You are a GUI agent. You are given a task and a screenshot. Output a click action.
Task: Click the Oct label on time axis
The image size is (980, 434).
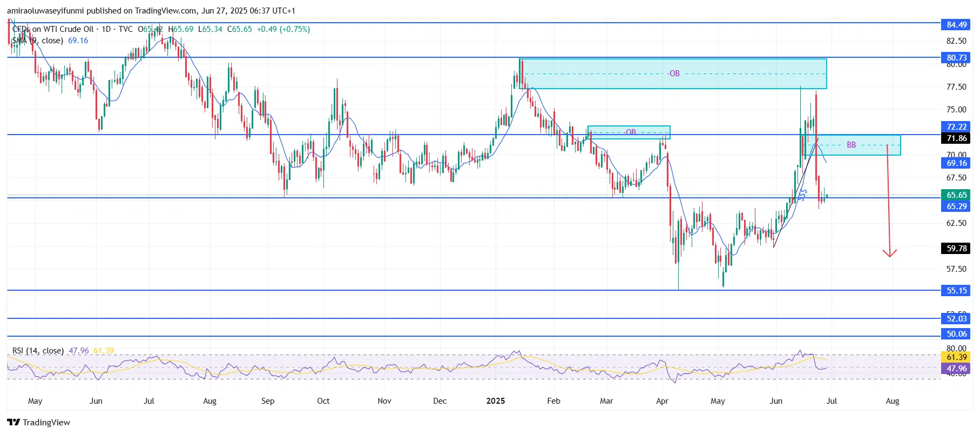(x=323, y=401)
